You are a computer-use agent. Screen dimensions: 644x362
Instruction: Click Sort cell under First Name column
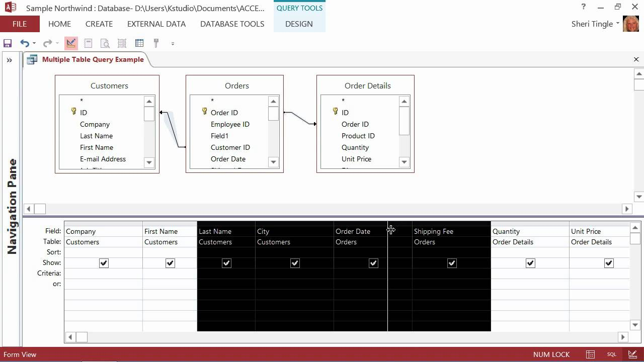(x=170, y=252)
